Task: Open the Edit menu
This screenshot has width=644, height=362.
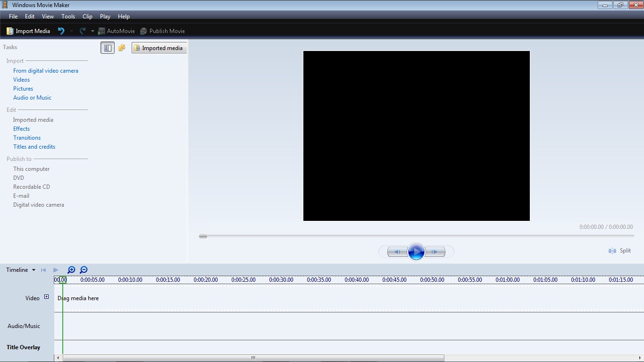Action: tap(30, 16)
